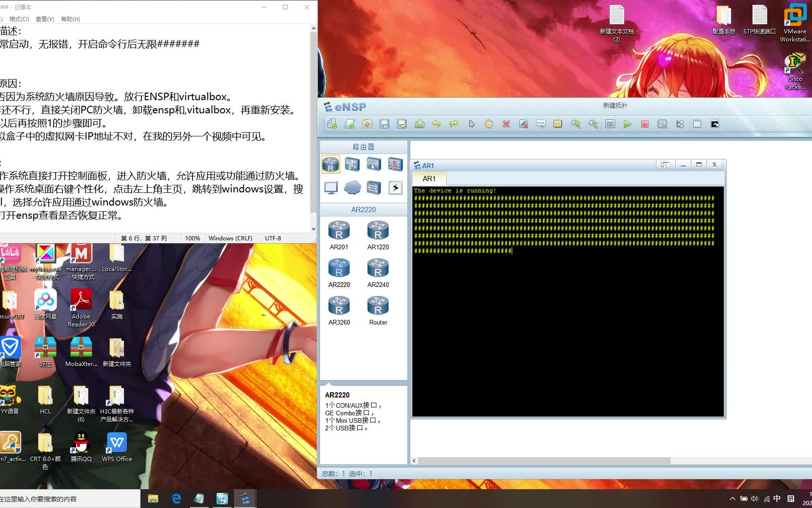Open the 配置手册 folder on desktop

pyautogui.click(x=724, y=20)
